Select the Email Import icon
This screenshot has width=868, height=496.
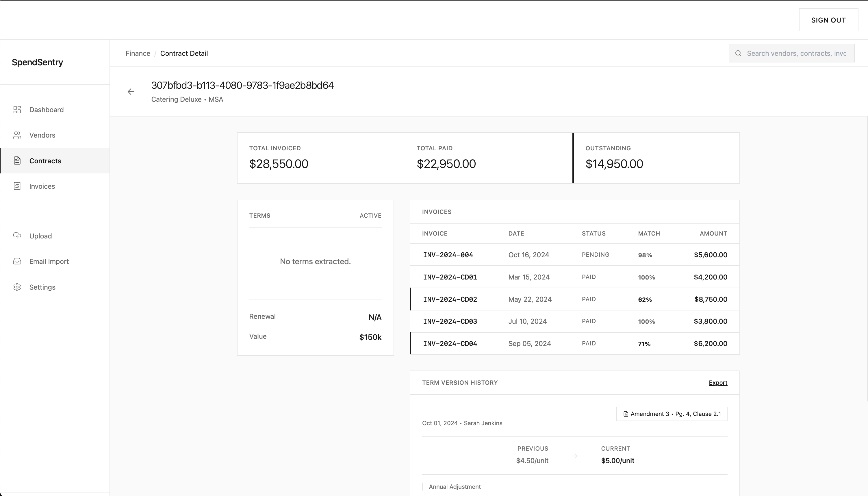[x=17, y=261]
